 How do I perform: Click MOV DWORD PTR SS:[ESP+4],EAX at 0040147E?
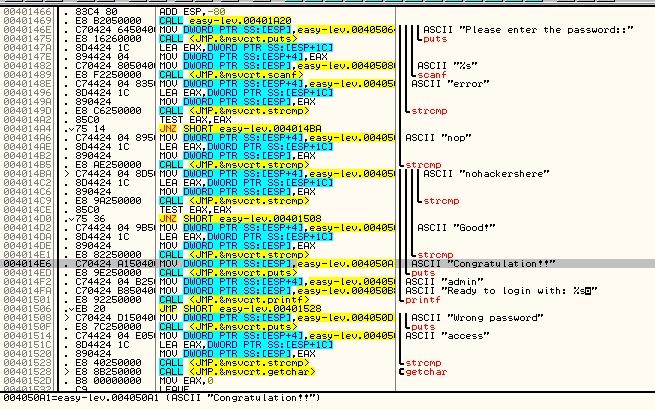point(243,57)
